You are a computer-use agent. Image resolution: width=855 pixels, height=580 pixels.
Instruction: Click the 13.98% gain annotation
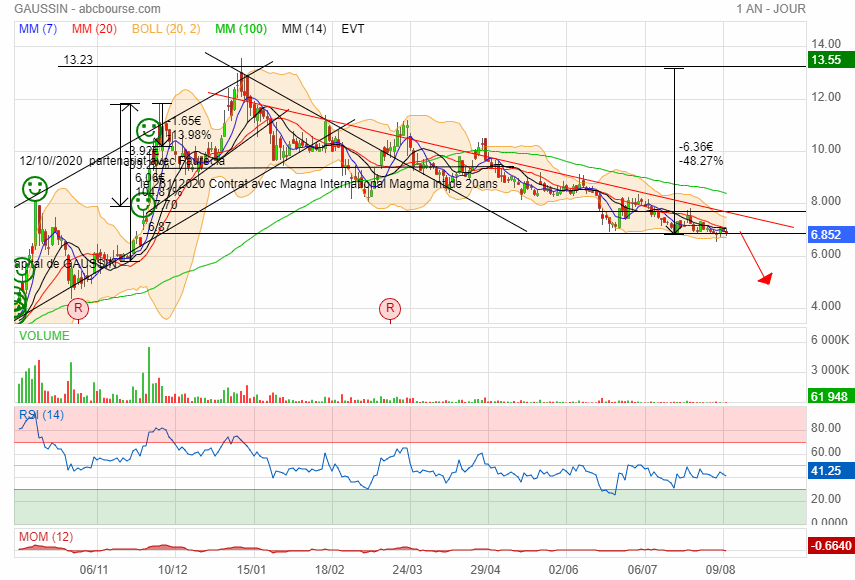tap(190, 135)
